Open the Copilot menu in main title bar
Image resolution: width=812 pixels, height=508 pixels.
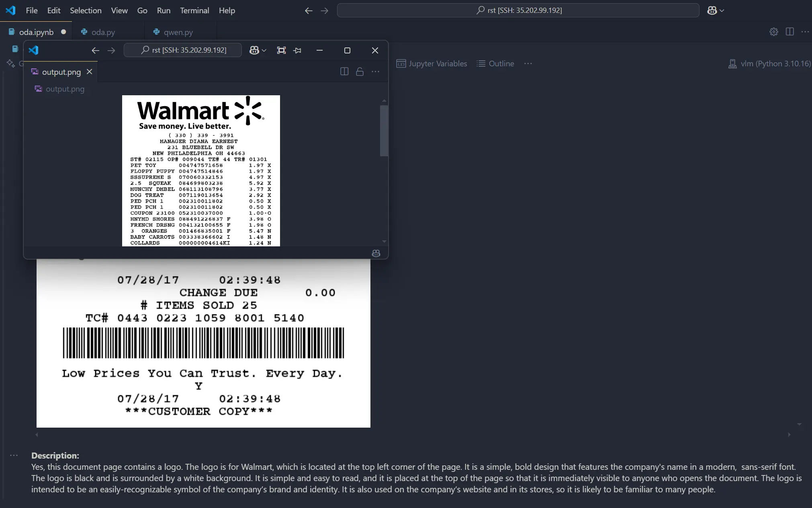click(716, 10)
